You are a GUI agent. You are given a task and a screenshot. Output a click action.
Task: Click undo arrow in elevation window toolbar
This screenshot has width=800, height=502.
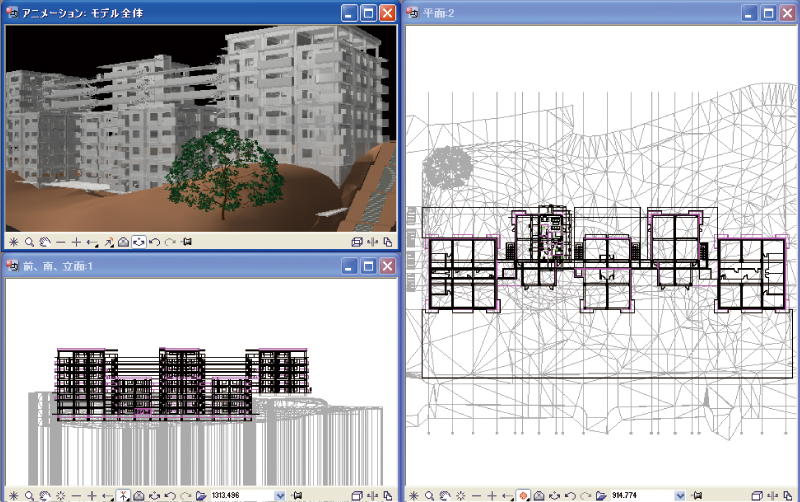pyautogui.click(x=170, y=495)
